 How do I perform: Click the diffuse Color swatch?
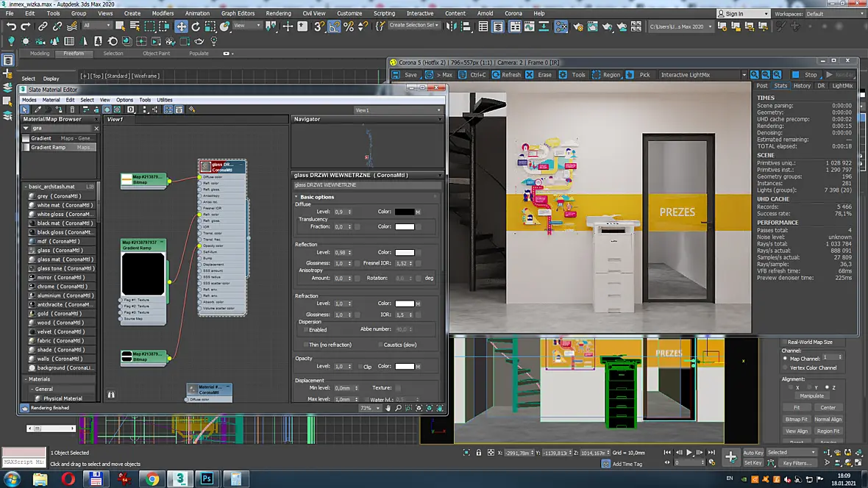[x=404, y=212]
